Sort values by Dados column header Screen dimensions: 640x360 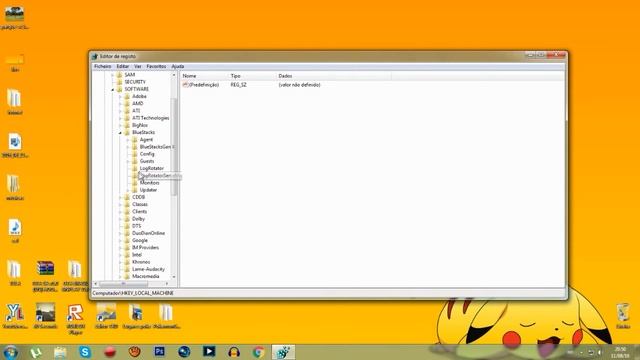pyautogui.click(x=334, y=76)
